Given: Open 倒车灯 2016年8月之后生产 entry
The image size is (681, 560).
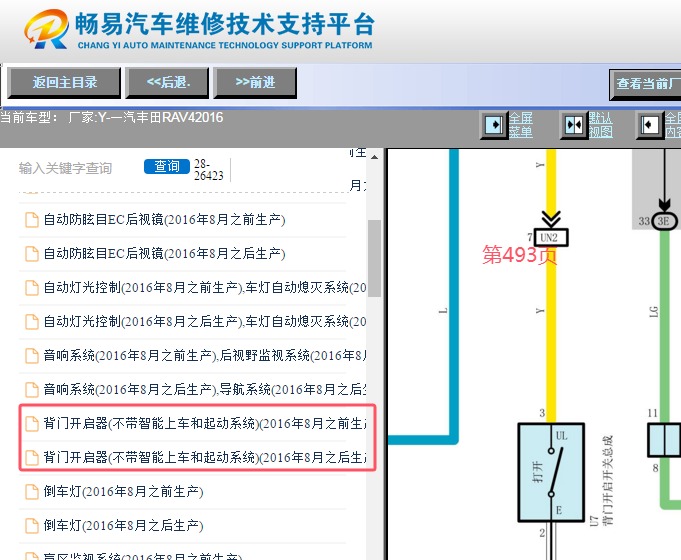Looking at the screenshot, I should tap(123, 525).
